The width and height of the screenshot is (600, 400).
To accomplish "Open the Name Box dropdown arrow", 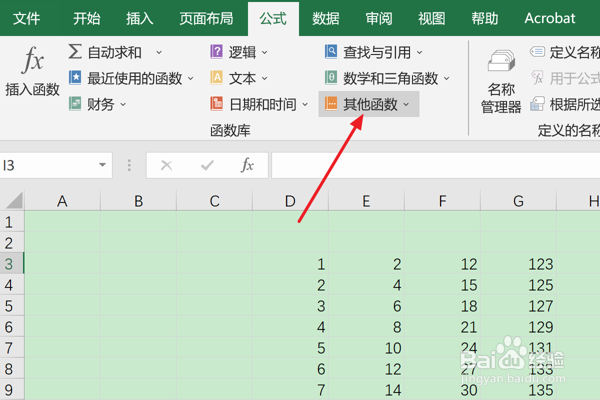I will (102, 165).
